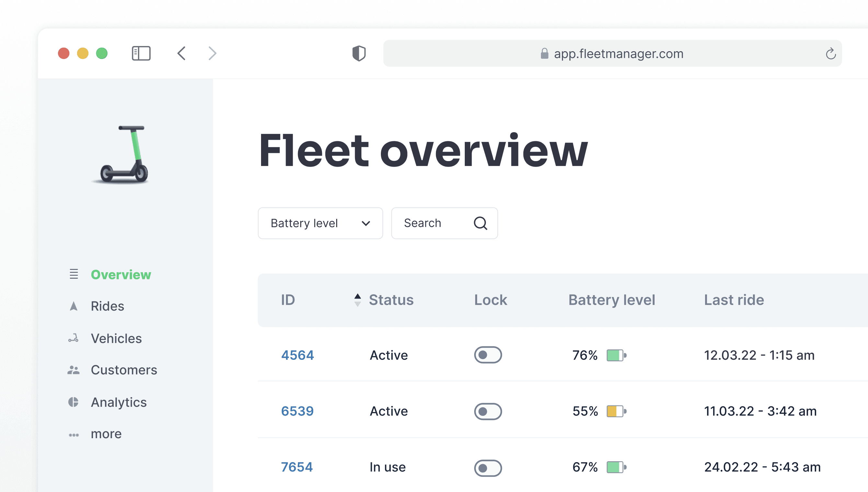Image resolution: width=868 pixels, height=492 pixels.
Task: Click the app.fleetmanager.com address bar
Action: [x=612, y=53]
